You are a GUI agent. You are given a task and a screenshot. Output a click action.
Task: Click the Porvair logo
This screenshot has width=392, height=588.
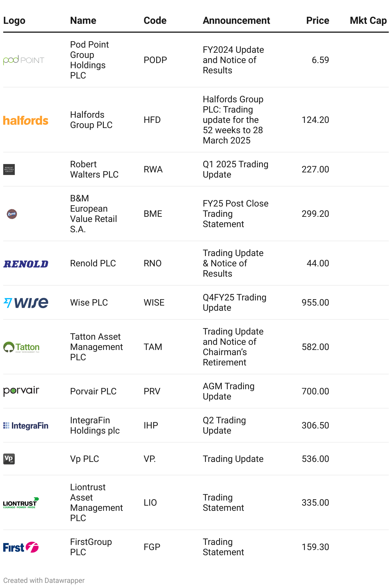click(21, 391)
